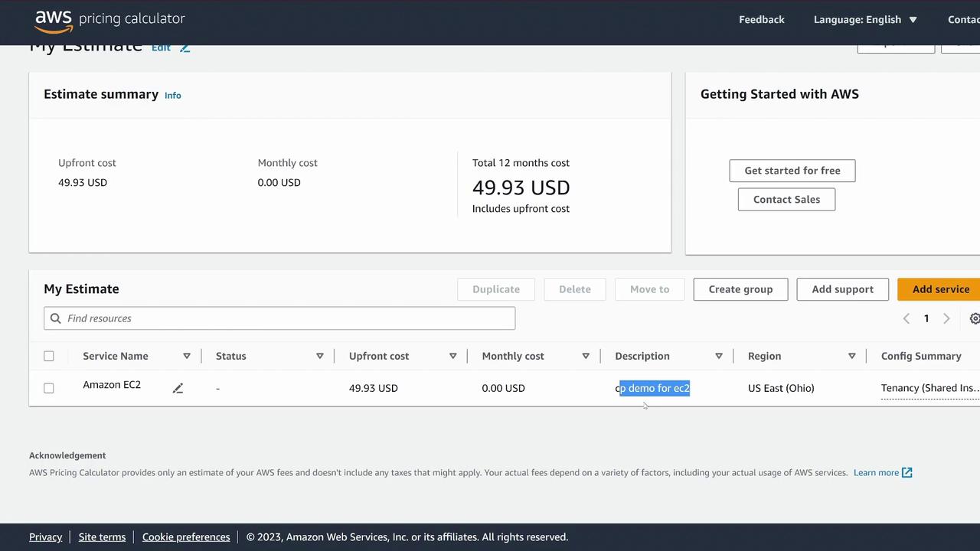Click the Tenancy config summary text
This screenshot has height=551, width=980.
coord(930,388)
